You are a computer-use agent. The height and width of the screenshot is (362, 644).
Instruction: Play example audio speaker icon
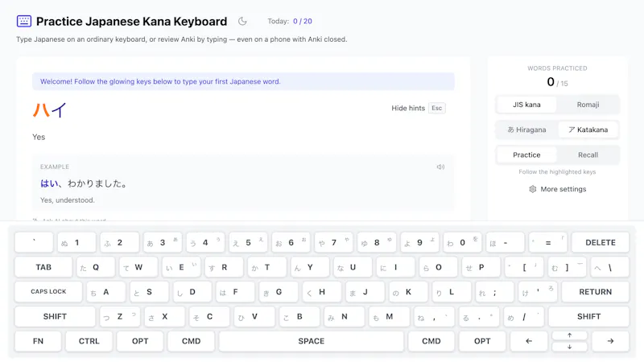point(440,167)
